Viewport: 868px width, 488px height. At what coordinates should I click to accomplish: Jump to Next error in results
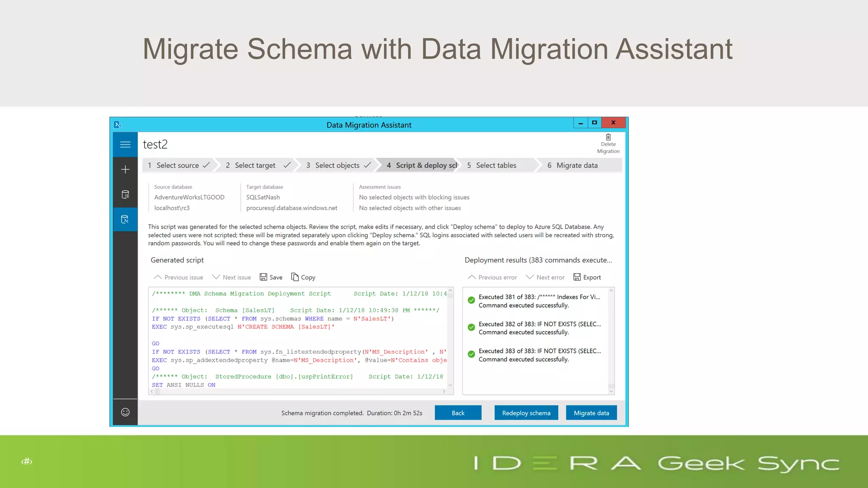click(x=545, y=277)
